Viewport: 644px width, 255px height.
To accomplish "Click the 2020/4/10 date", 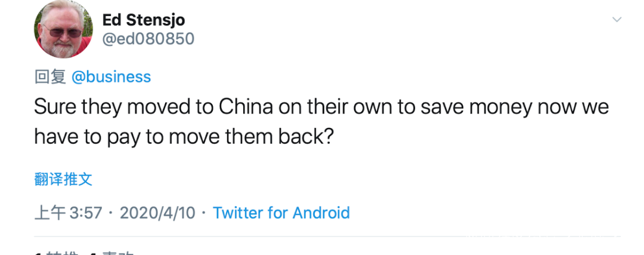I will coord(157,213).
